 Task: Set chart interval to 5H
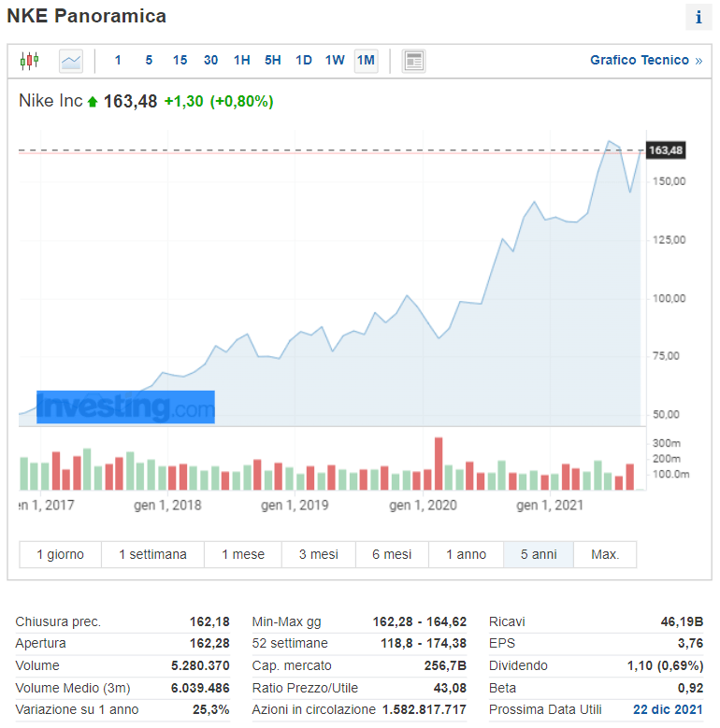tap(273, 61)
